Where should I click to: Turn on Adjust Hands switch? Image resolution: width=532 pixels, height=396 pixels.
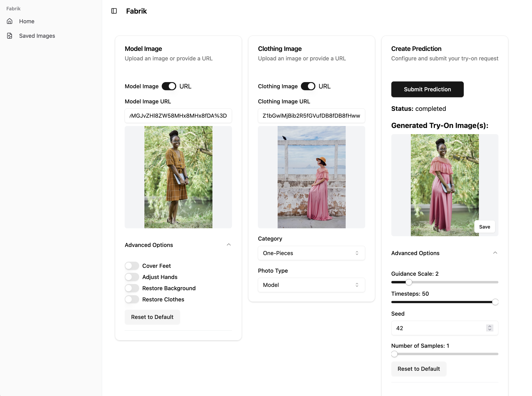coord(132,277)
